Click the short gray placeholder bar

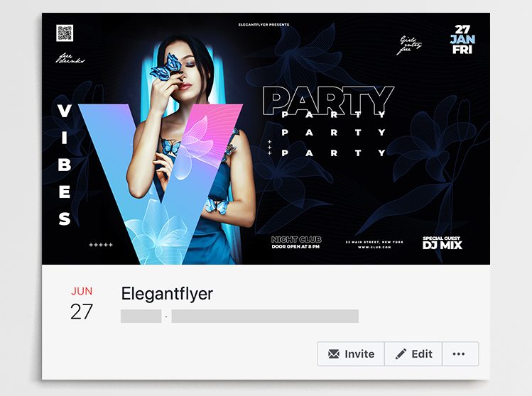click(x=141, y=316)
